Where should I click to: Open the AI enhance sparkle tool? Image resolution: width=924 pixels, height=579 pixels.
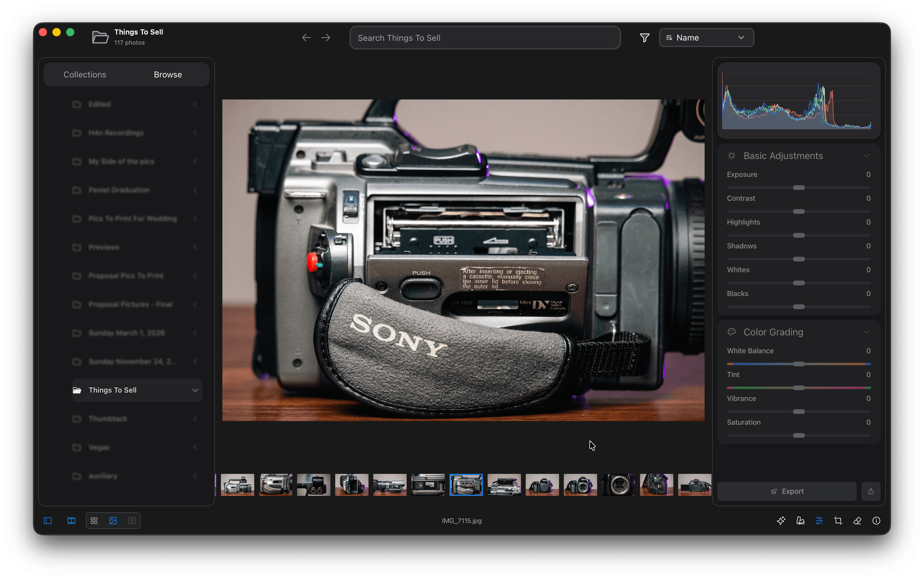(781, 520)
